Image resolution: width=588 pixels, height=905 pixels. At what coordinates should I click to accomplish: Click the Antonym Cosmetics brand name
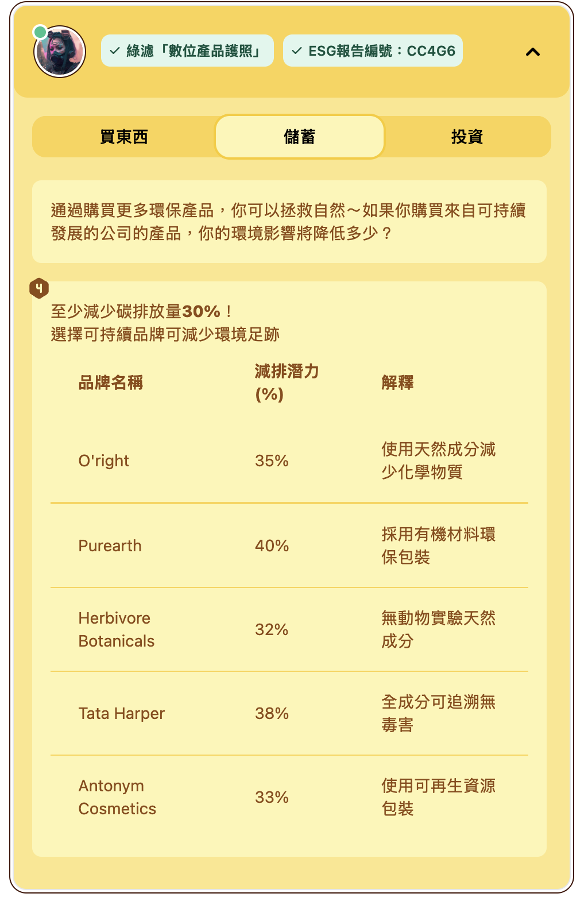click(x=117, y=797)
